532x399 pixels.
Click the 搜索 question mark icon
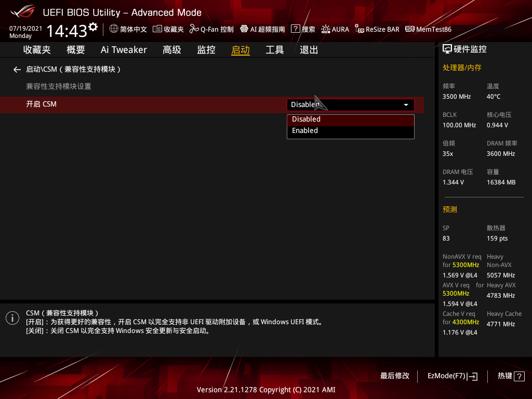point(296,29)
